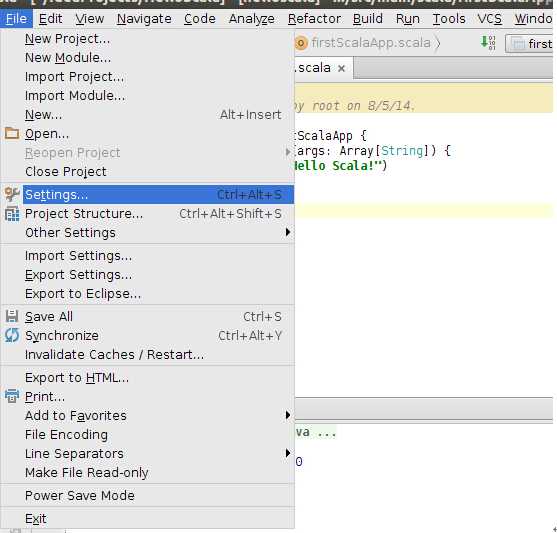Click the Synchronize arrows icon
This screenshot has height=533, width=557.
coord(12,335)
